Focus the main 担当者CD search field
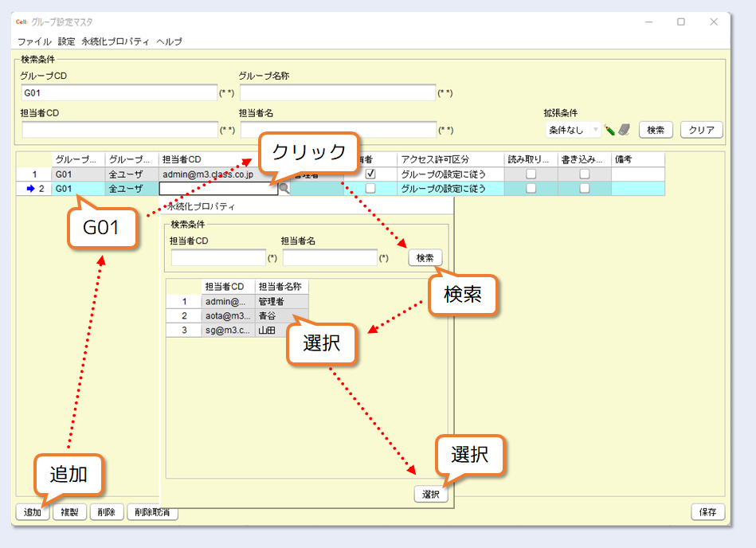The width and height of the screenshot is (756, 548). (x=119, y=130)
